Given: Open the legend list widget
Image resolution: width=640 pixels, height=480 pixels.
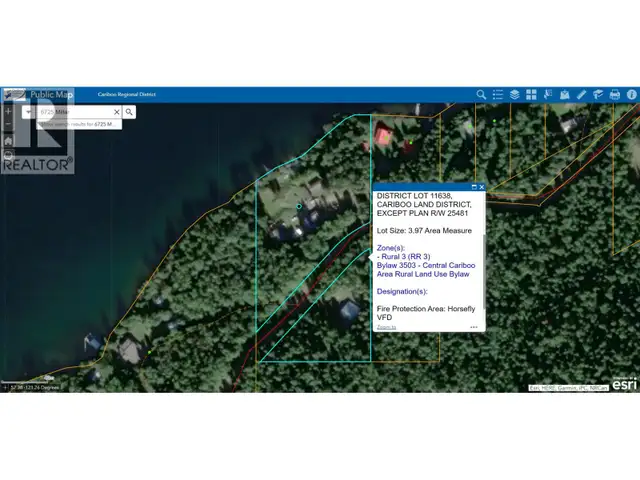Looking at the screenshot, I should tap(498, 95).
